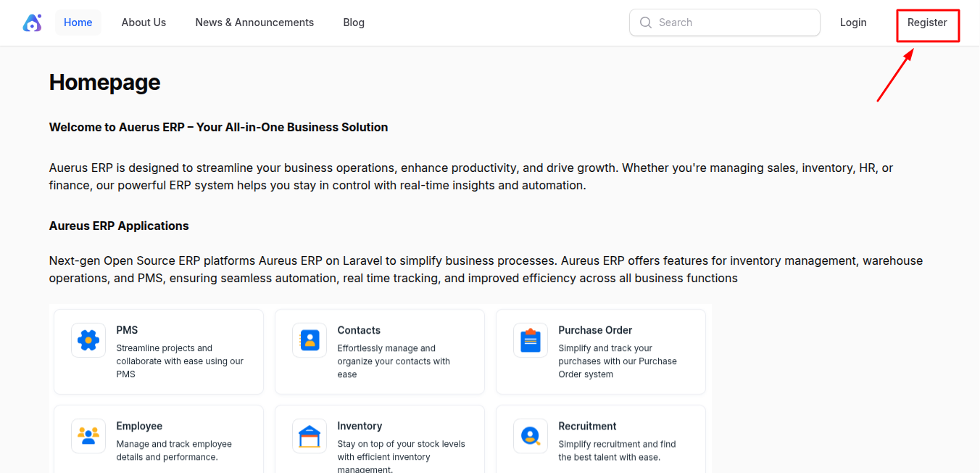This screenshot has width=980, height=473.
Task: Open the Purchase Order card title
Action: tap(595, 330)
